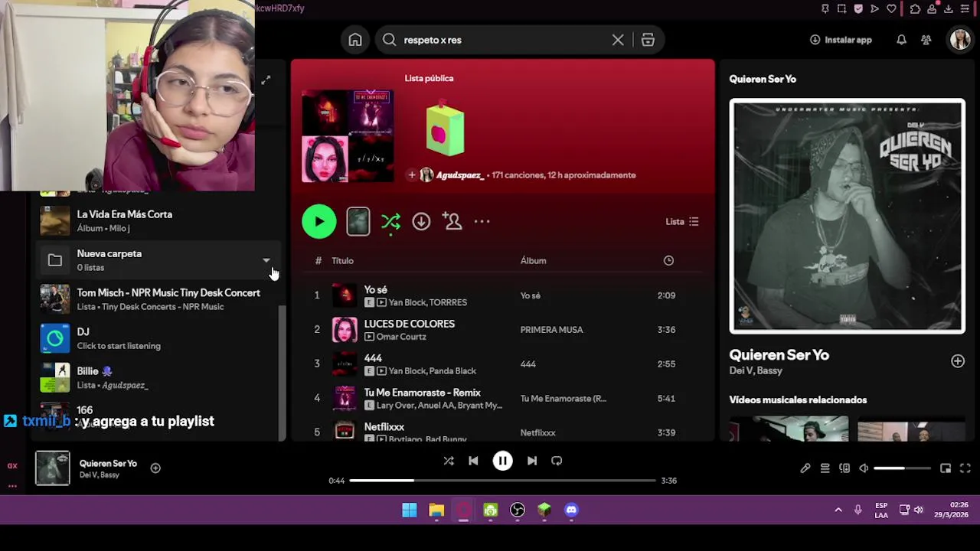The image size is (980, 551).
Task: Open artist link Omar Courtz
Action: 401,337
